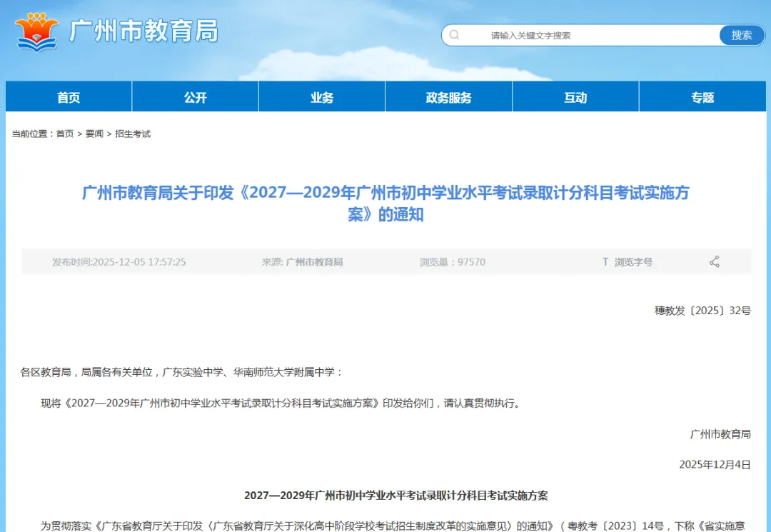
Task: Click the magnifier icon in the search bar
Action: (454, 34)
